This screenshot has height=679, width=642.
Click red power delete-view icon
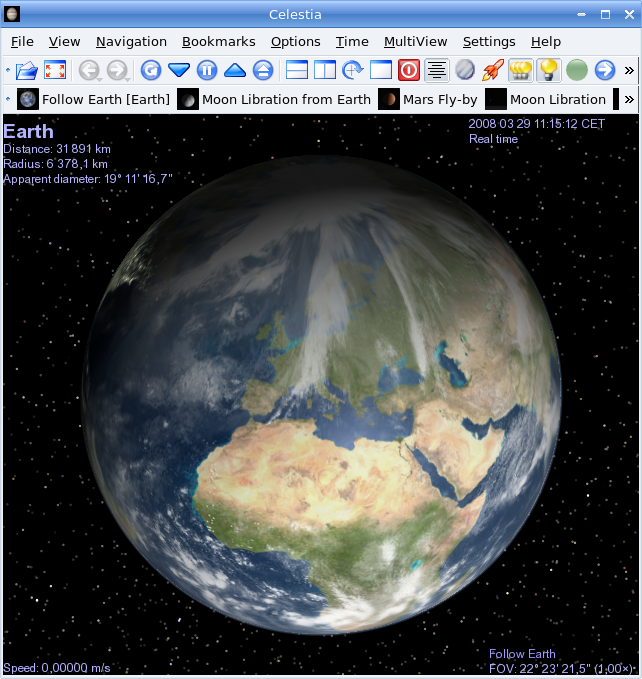[x=409, y=70]
